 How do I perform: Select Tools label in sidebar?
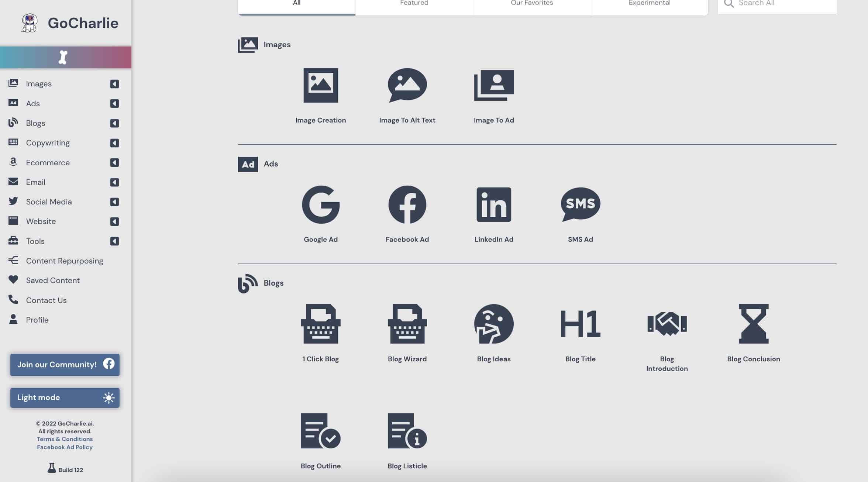35,241
